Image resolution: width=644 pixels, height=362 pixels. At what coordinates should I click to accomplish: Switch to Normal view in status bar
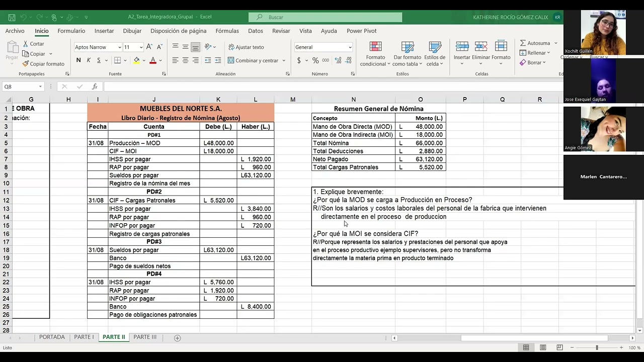(x=526, y=347)
